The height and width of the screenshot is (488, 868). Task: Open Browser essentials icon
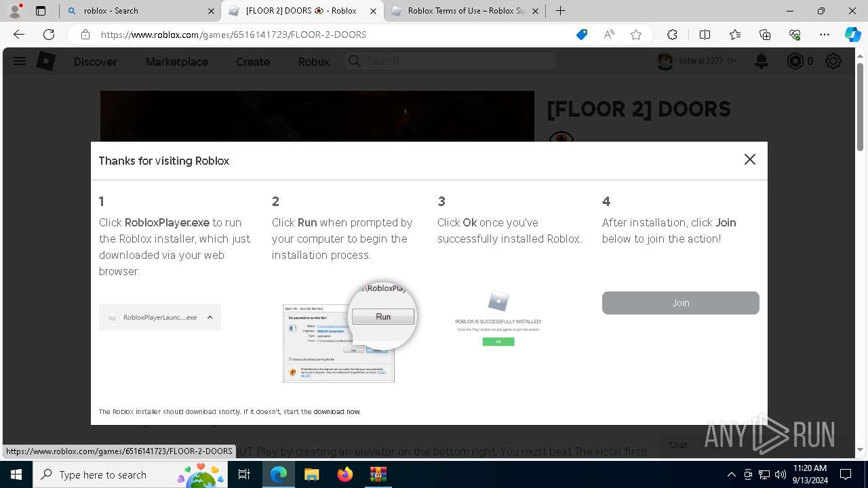[x=795, y=35]
